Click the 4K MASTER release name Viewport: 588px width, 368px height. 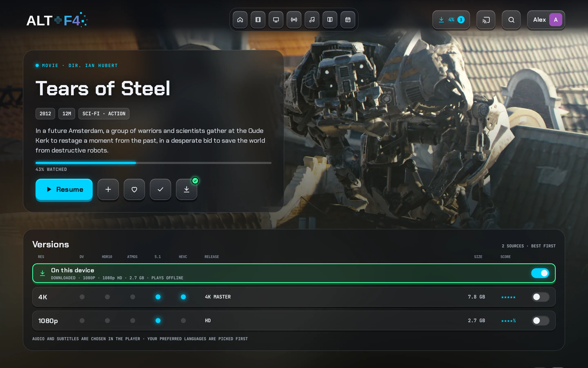pos(218,297)
